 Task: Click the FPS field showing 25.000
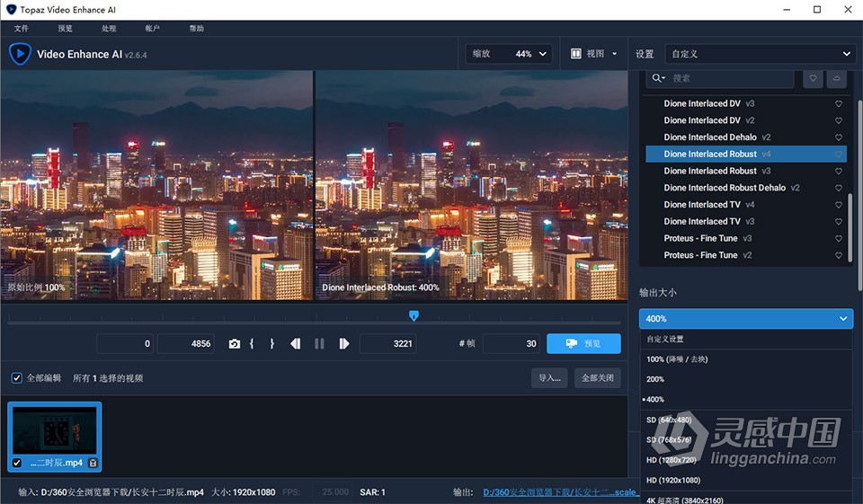click(x=334, y=492)
